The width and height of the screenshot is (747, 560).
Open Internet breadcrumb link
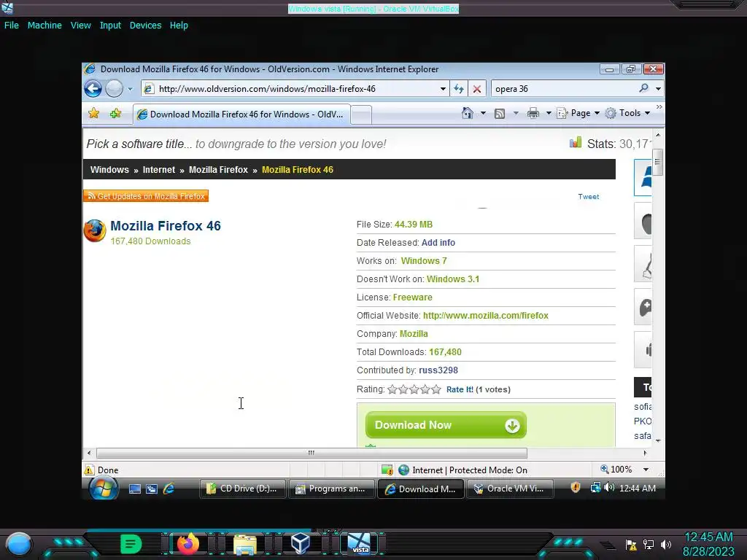click(158, 169)
